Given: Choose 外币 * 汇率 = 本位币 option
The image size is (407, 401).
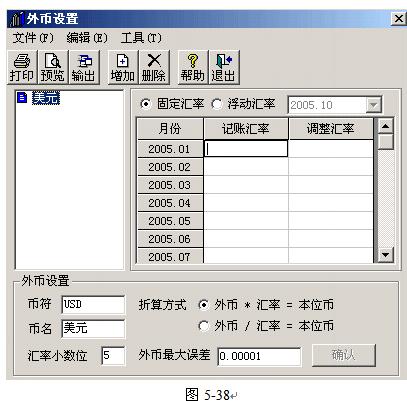Looking at the screenshot, I should [x=204, y=305].
